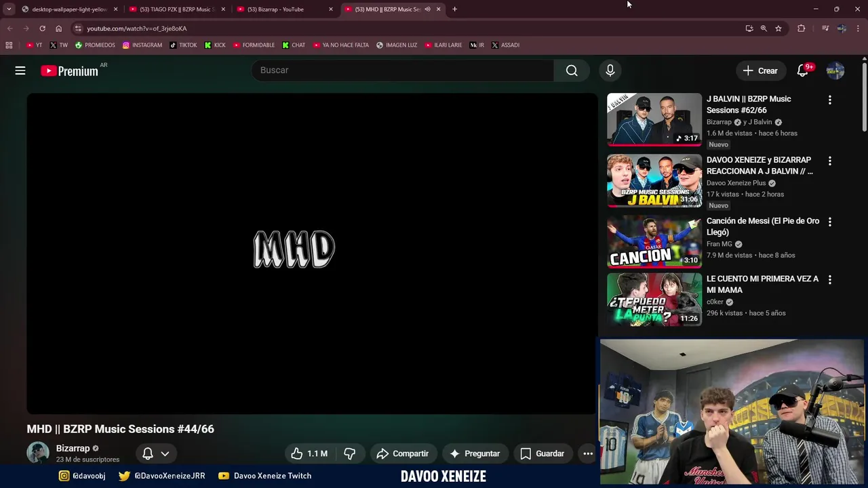This screenshot has height=488, width=868.
Task: Open the TW bookmark
Action: (x=59, y=45)
